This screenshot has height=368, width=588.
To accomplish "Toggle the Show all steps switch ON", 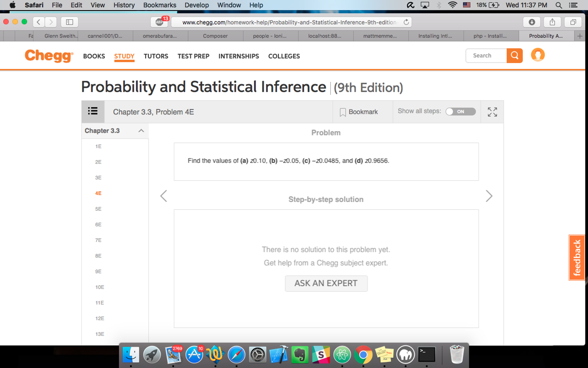I will [459, 112].
